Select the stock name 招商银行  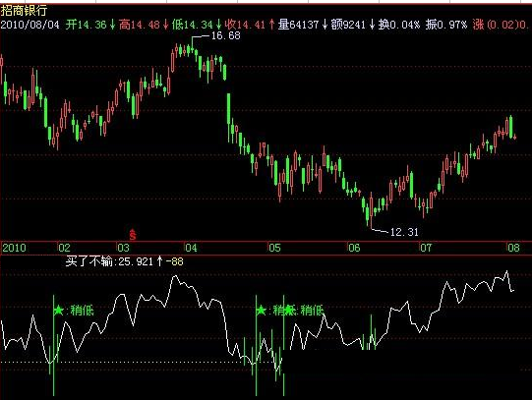coord(24,11)
